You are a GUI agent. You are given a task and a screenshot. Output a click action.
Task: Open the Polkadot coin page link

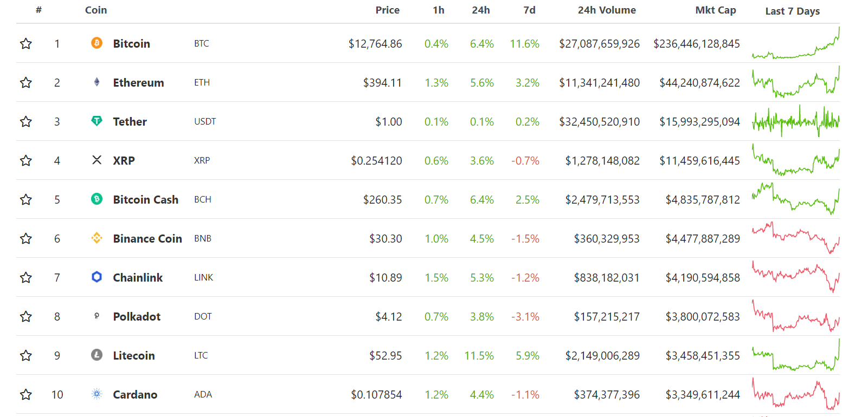pyautogui.click(x=137, y=316)
